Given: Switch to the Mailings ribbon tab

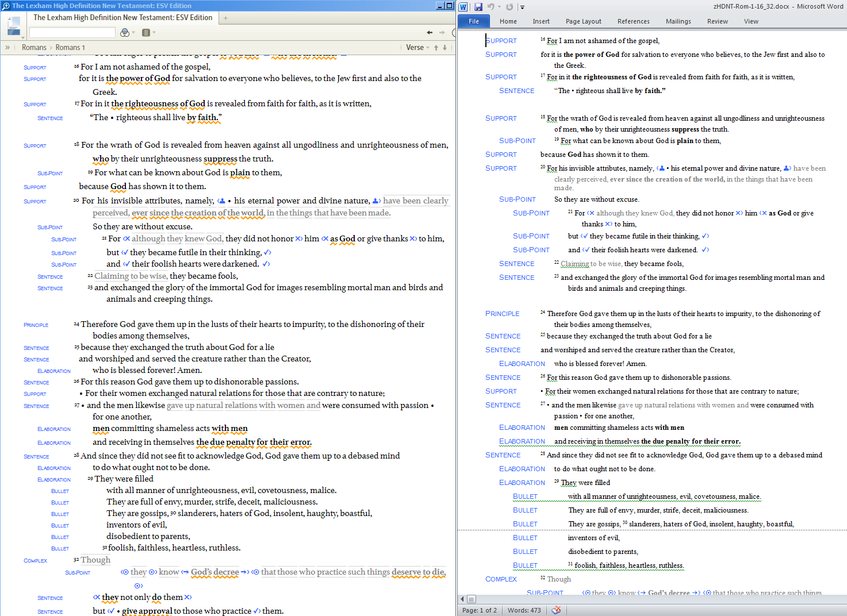Looking at the screenshot, I should (679, 21).
